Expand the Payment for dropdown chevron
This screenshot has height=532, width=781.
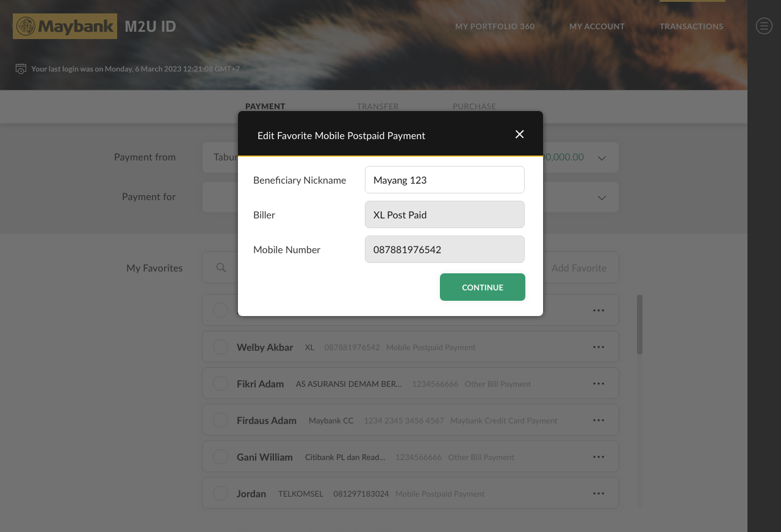pos(602,198)
